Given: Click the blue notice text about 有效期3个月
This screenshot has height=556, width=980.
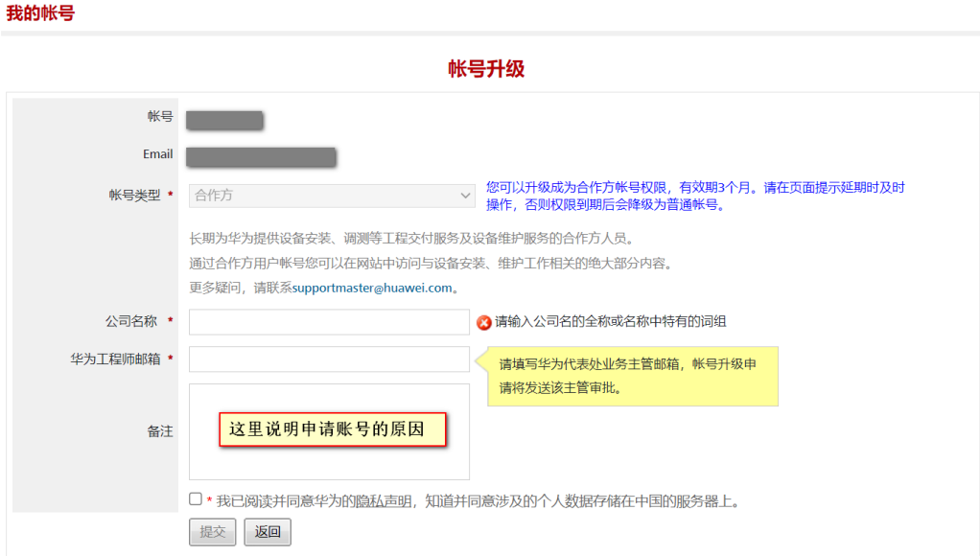Looking at the screenshot, I should pos(695,197).
